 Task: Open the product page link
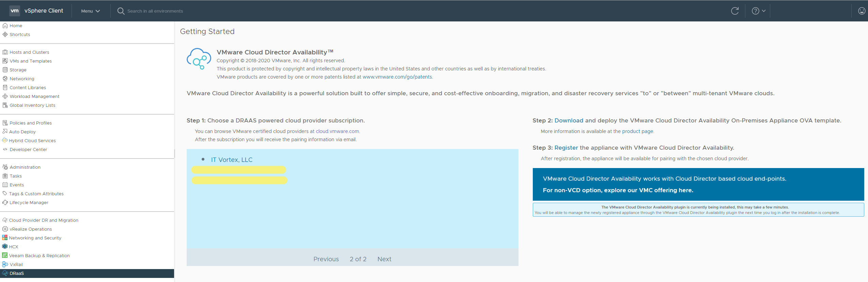coord(637,131)
